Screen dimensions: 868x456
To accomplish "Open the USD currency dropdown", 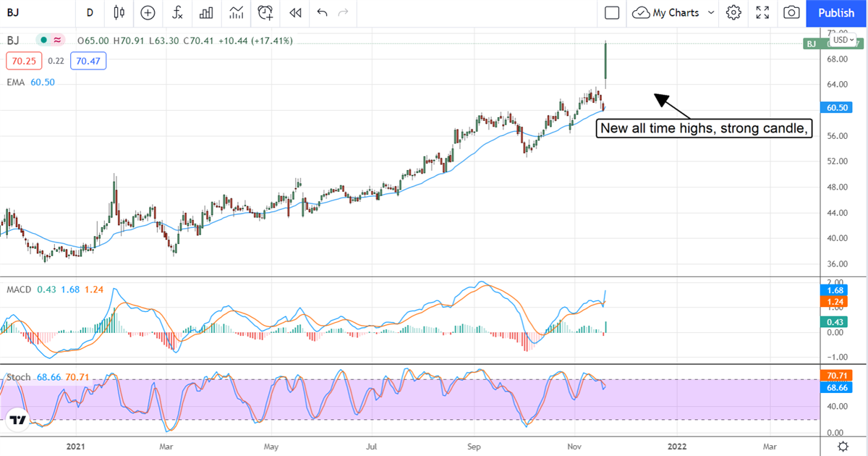I will (x=842, y=39).
